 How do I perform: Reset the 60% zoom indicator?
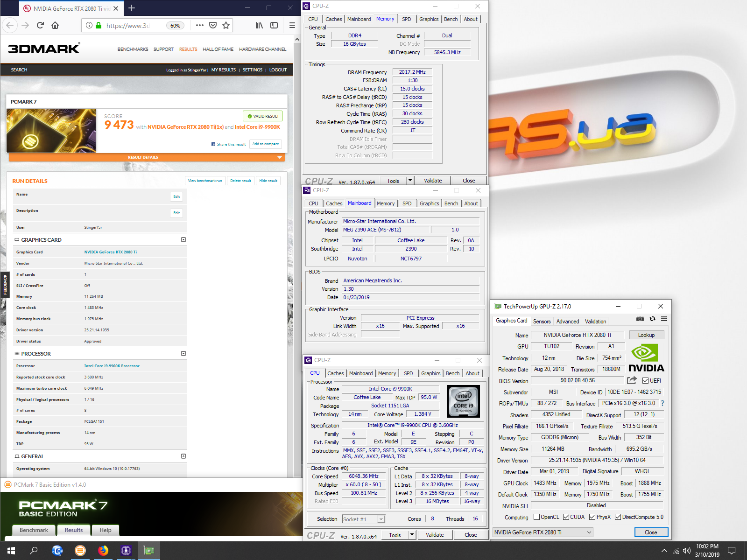click(176, 26)
